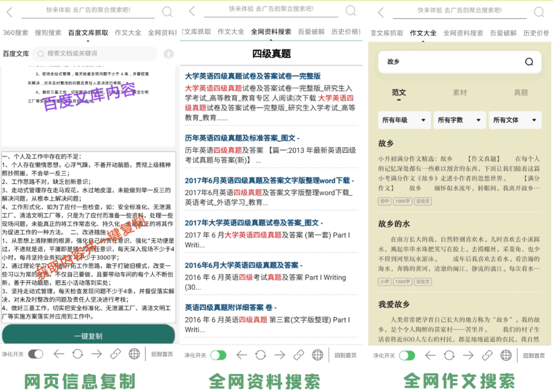Focus the 搜索文档或关键词 search field
Screen dimensions: 553x392
[96, 54]
